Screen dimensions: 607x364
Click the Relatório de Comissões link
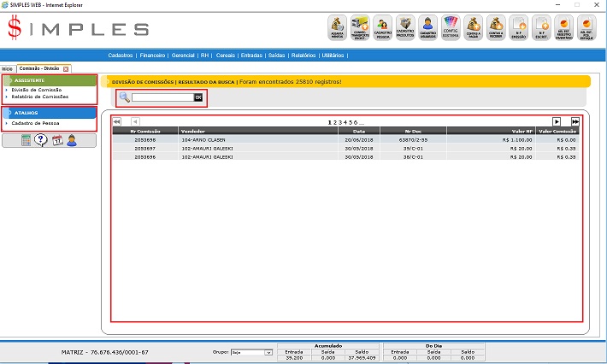(x=39, y=97)
